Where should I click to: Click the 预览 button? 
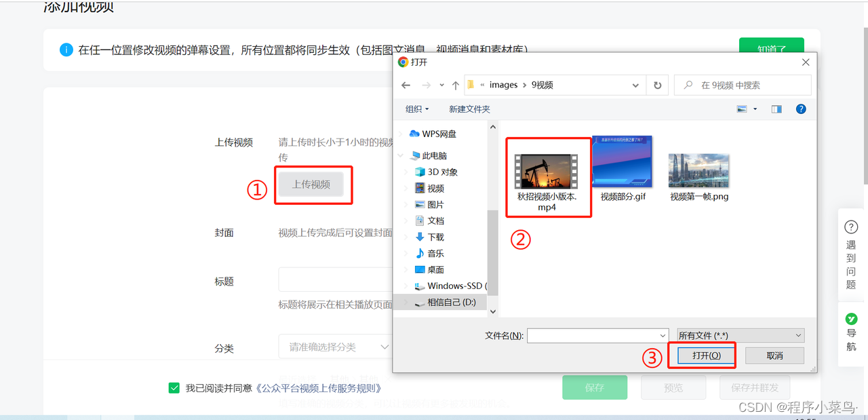click(673, 388)
